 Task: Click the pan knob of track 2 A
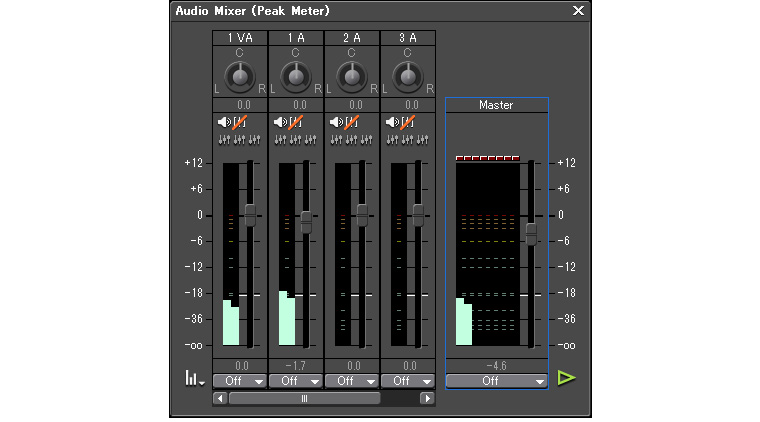click(351, 77)
